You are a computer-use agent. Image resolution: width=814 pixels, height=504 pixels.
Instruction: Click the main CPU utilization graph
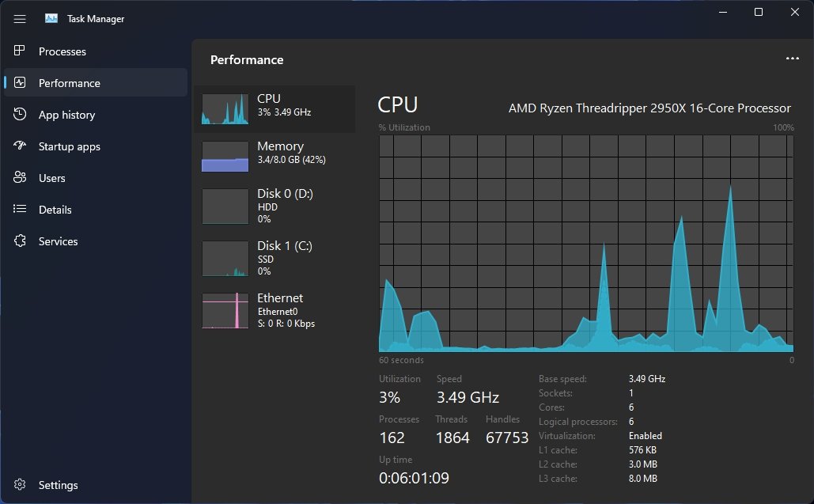click(x=586, y=242)
